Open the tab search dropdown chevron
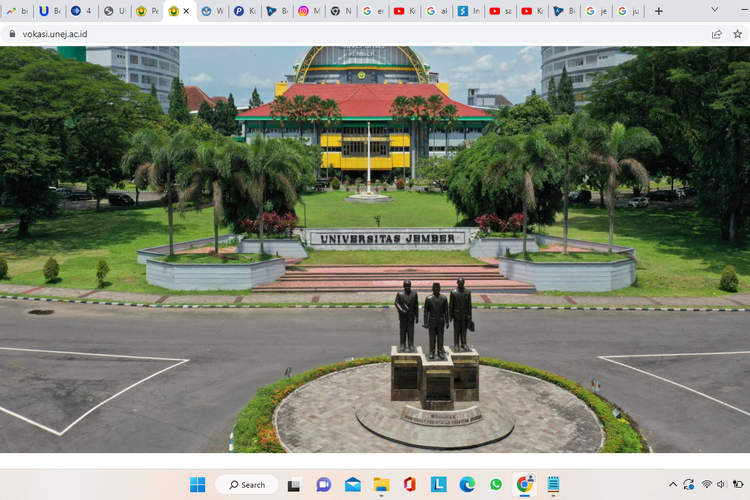 click(715, 10)
